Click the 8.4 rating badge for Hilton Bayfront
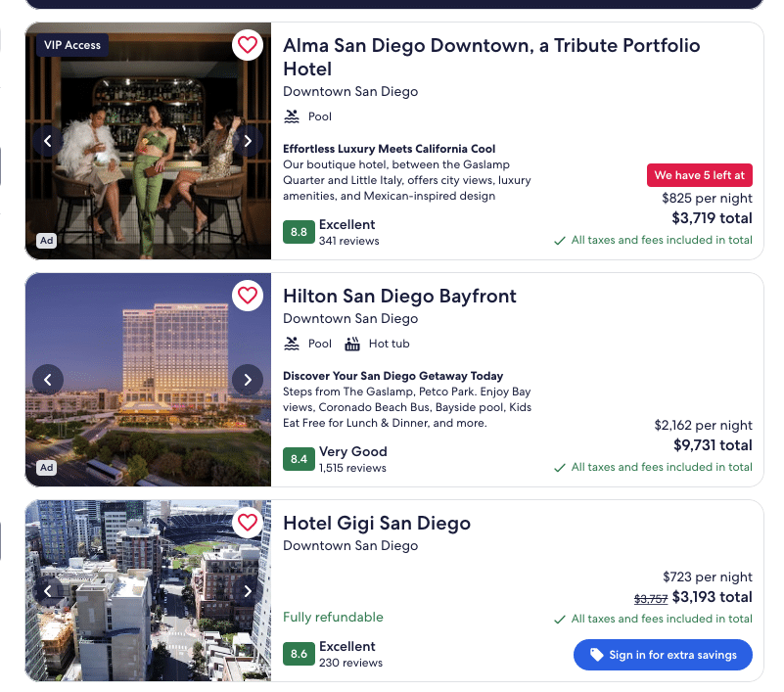This screenshot has height=692, width=784. tap(299, 459)
